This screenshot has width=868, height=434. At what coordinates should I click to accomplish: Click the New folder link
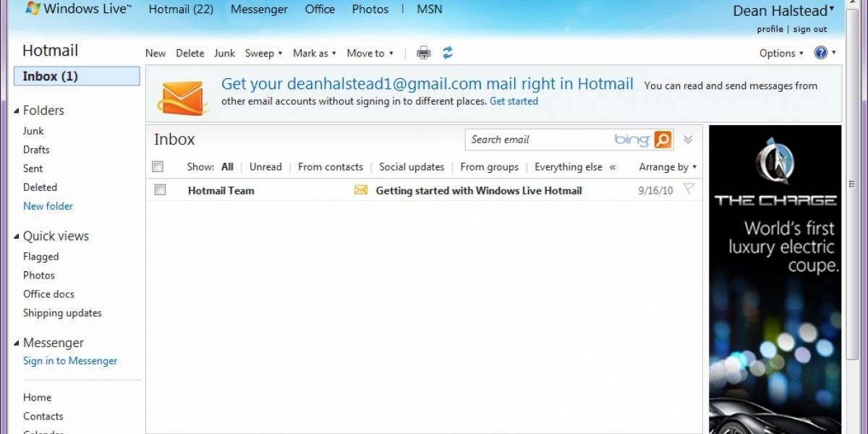click(48, 206)
